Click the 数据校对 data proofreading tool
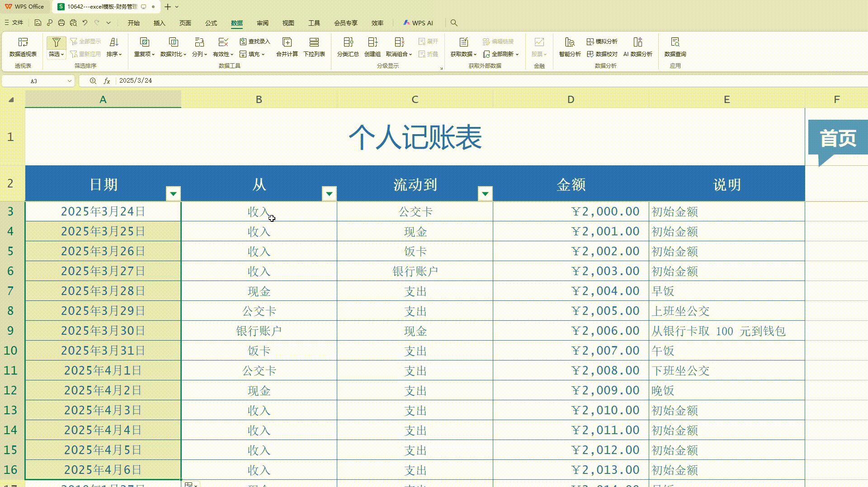The height and width of the screenshot is (487, 868). click(602, 54)
